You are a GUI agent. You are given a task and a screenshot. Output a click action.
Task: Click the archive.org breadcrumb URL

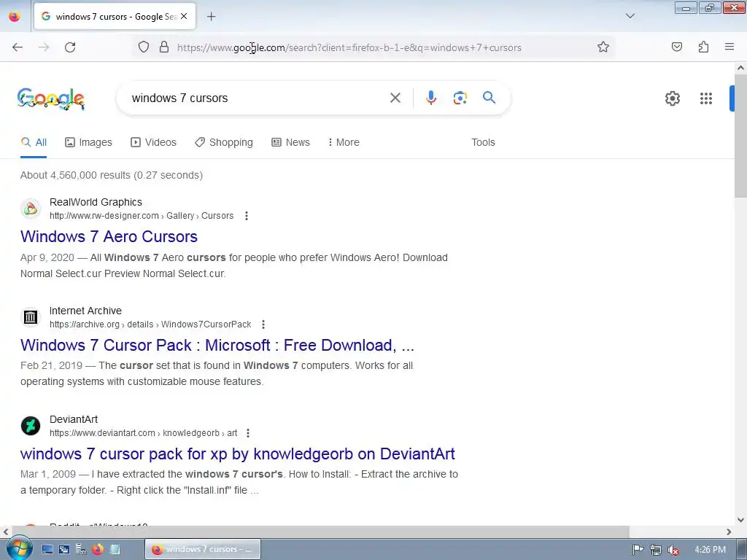point(150,324)
